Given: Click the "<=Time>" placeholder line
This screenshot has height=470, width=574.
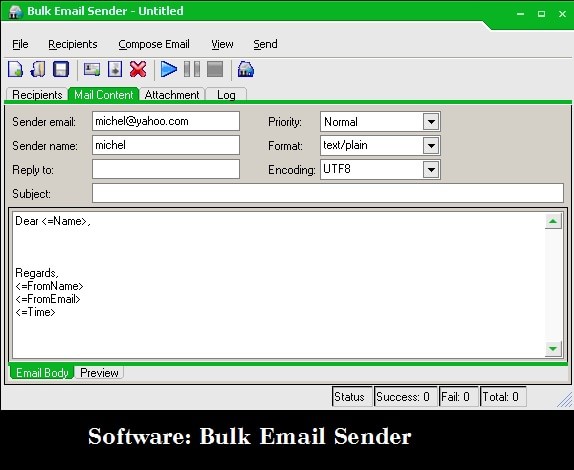Looking at the screenshot, I should (x=36, y=312).
